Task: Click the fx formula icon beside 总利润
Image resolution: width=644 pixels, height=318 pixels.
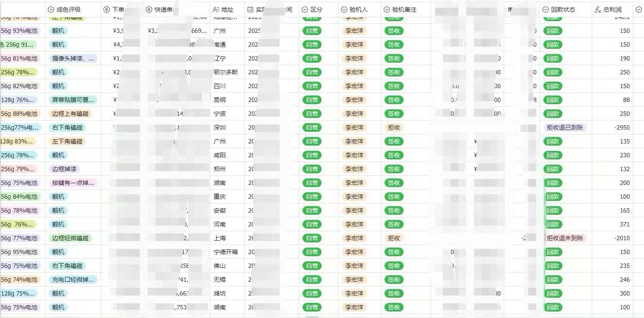Action: click(597, 9)
